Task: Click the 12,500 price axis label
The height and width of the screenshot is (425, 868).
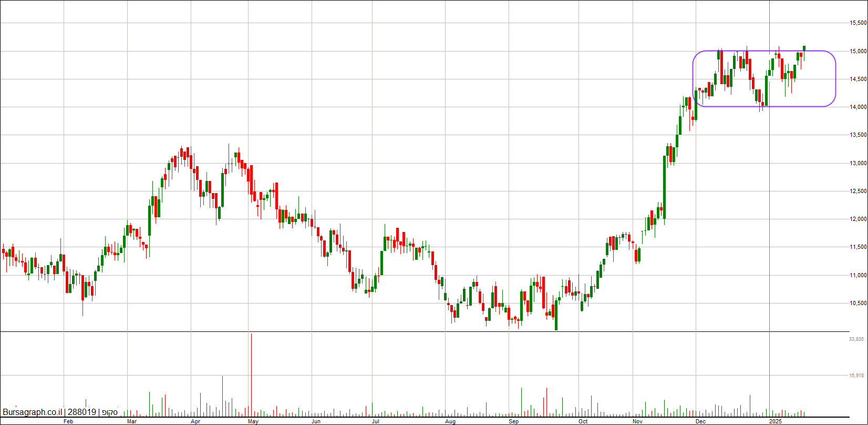Action: tap(858, 191)
